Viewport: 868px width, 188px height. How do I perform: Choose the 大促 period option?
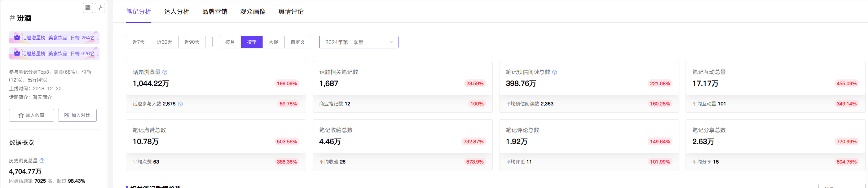(x=273, y=42)
